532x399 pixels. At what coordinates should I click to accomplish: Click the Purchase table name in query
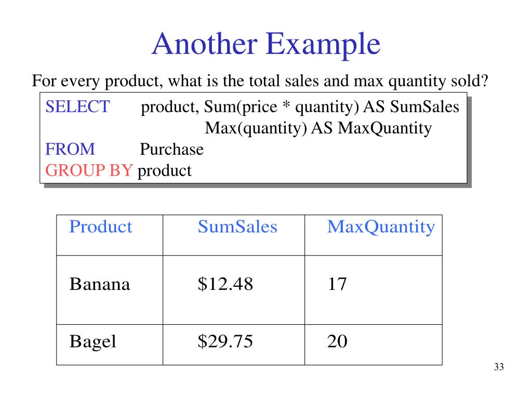(x=171, y=149)
